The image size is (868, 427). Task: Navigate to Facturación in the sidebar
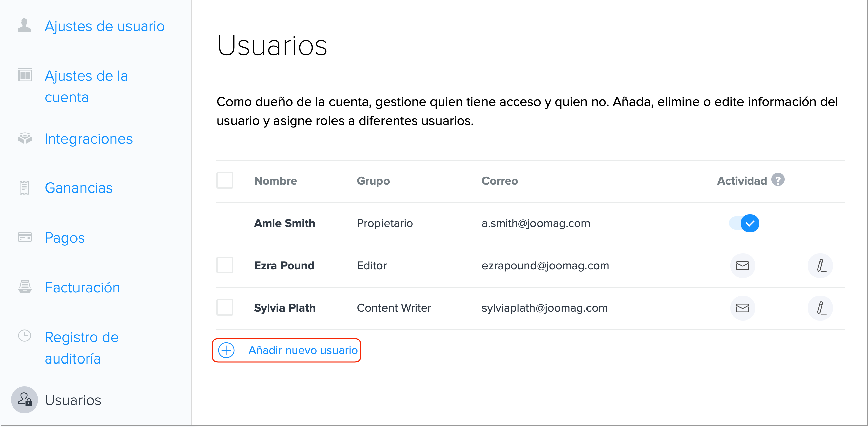(82, 287)
